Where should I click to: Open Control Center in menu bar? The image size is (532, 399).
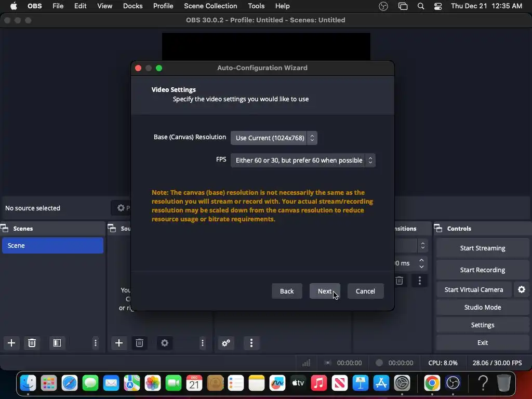click(438, 6)
